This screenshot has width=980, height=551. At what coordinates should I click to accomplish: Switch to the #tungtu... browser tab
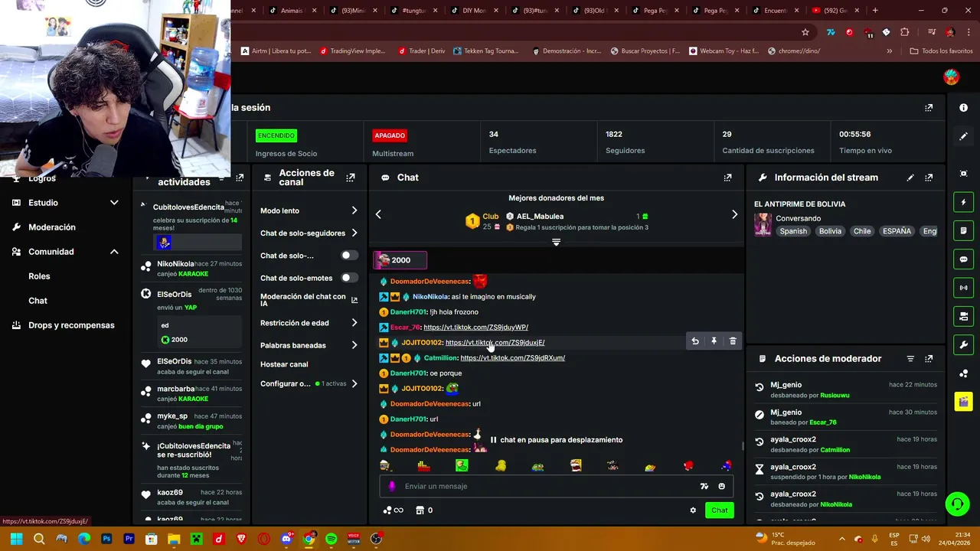pos(413,11)
